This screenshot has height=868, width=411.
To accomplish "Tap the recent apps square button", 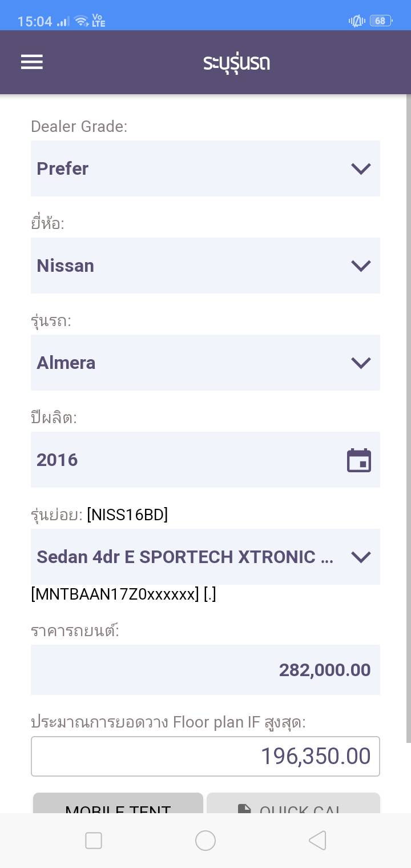I will [x=94, y=841].
